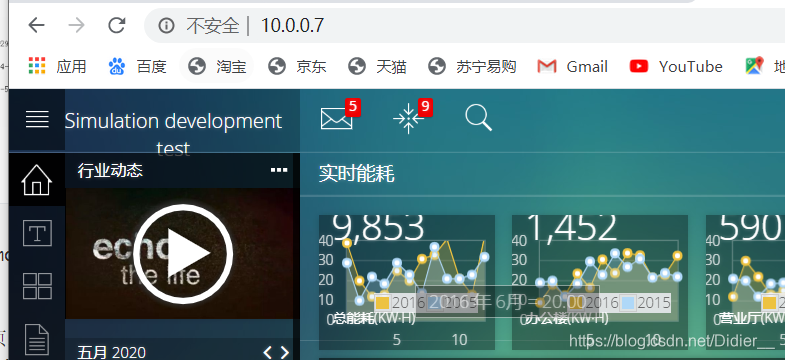Open the collapse-arrows icon with badge 9

point(409,119)
